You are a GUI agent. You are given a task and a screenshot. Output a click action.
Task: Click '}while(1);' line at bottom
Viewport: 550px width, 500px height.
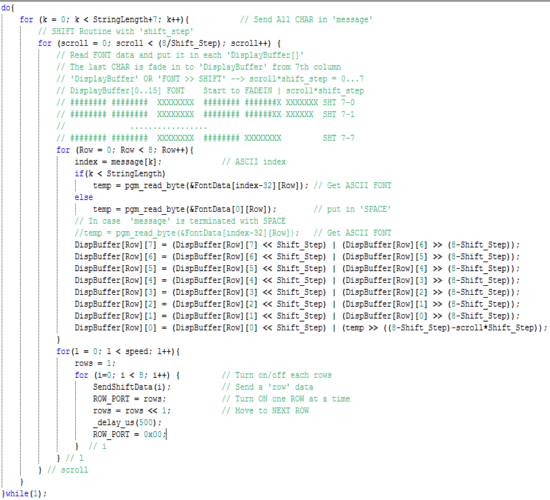[24, 494]
